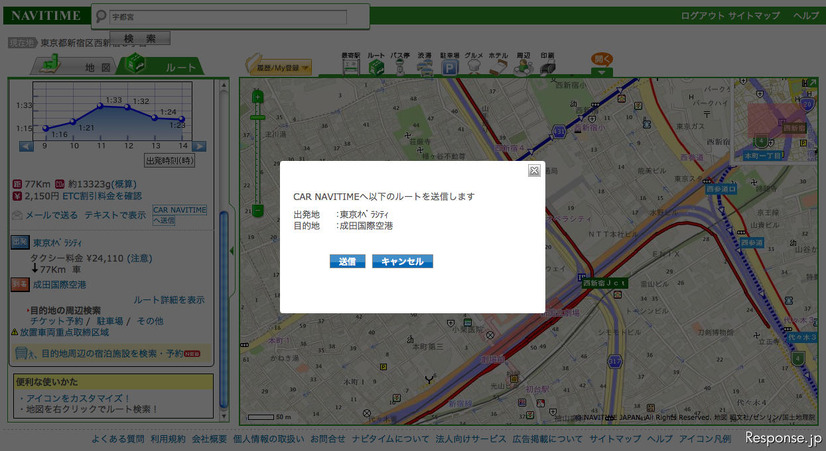Click the CAR NAVITIMEへ送信 link
Image resolution: width=826 pixels, height=451 pixels.
point(179,215)
